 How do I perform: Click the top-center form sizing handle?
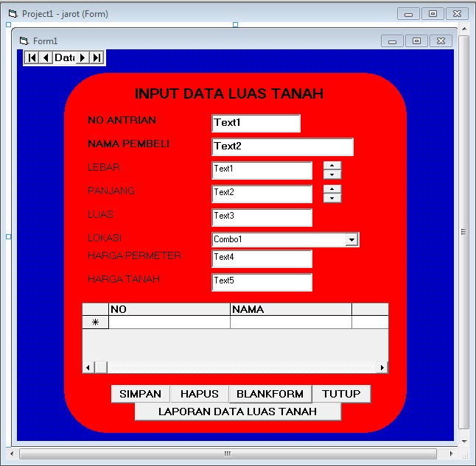[235, 24]
